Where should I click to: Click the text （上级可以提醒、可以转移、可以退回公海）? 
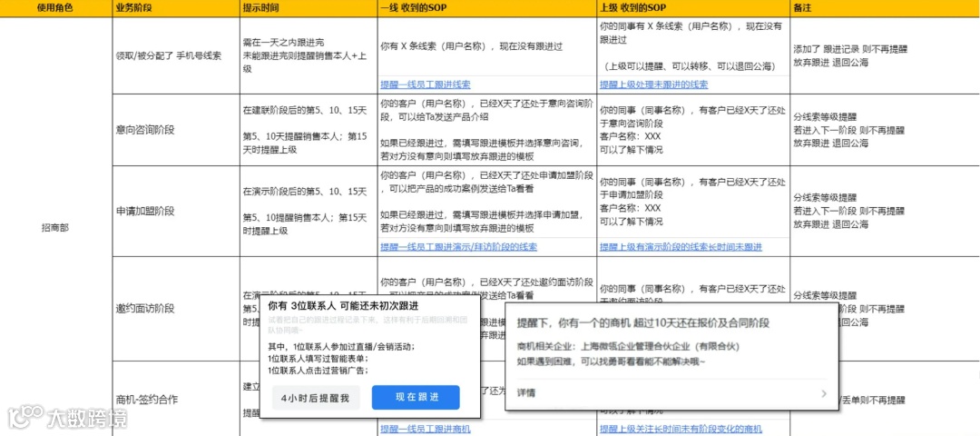tap(690, 66)
